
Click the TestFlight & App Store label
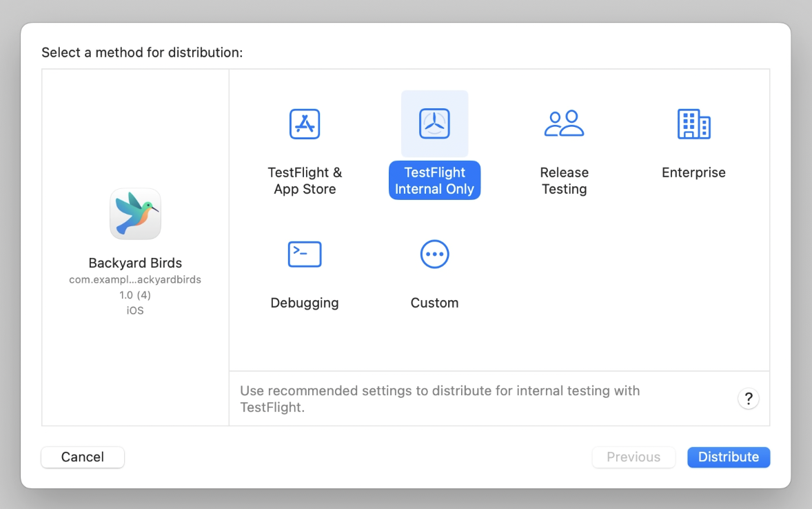(x=305, y=181)
